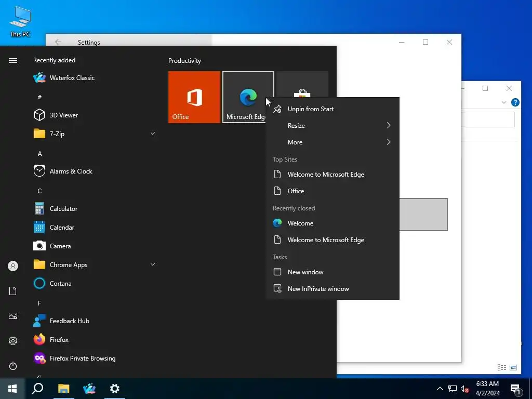Open Calendar app
Screen dimensions: 532x399
click(x=95, y=228)
